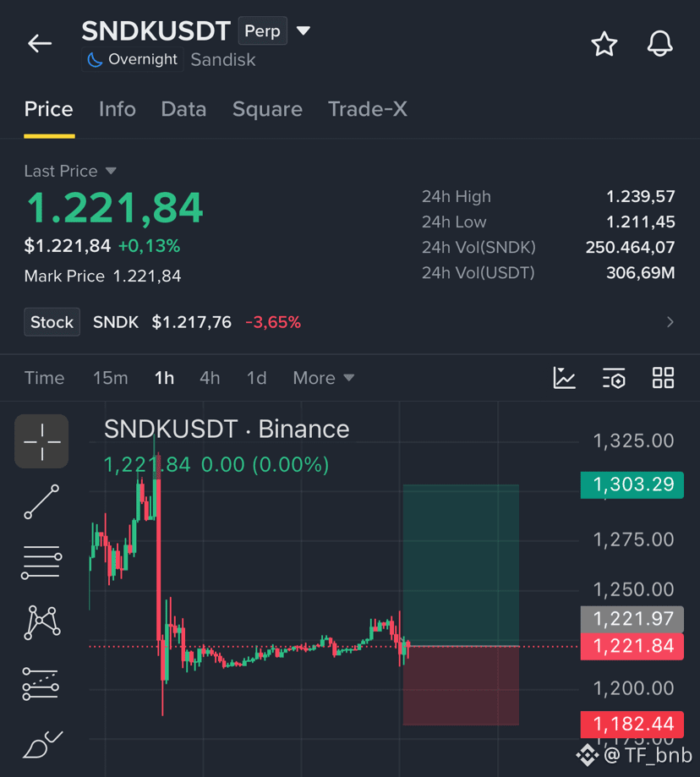This screenshot has height=777, width=700.
Task: Open the SNDK stock row chevron
Action: click(670, 322)
